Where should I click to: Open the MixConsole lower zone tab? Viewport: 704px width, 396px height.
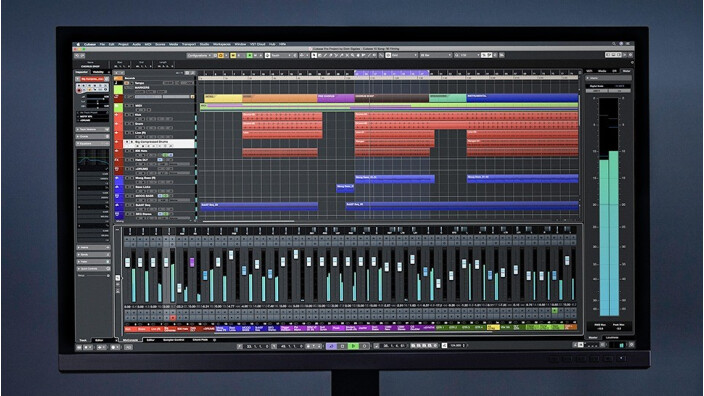(131, 340)
